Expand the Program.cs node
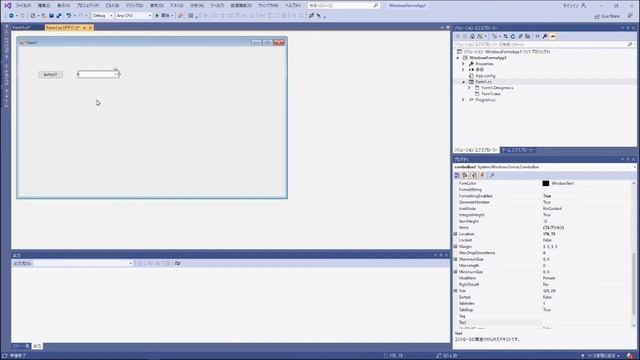Viewport: 640px width, 360px height. (463, 100)
